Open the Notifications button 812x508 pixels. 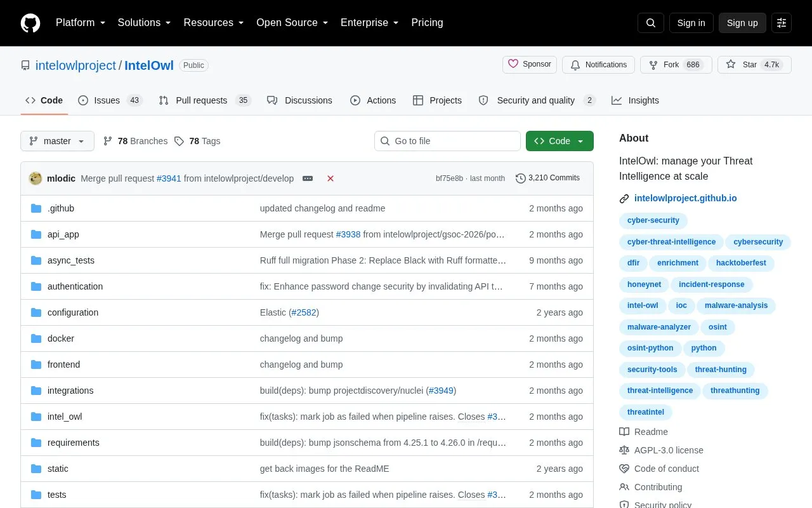[x=598, y=65]
